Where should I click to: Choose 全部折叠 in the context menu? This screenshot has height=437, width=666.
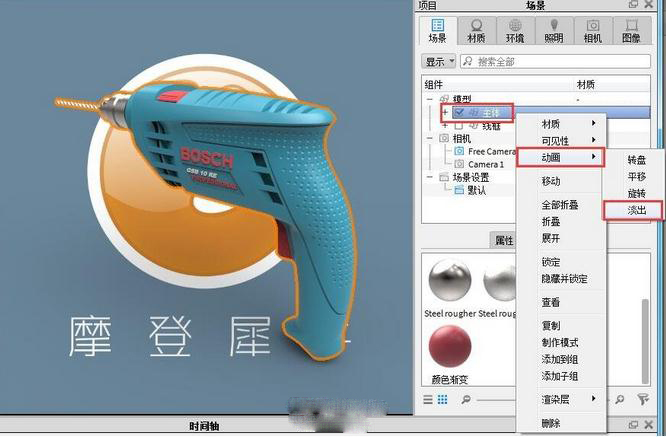[x=561, y=205]
